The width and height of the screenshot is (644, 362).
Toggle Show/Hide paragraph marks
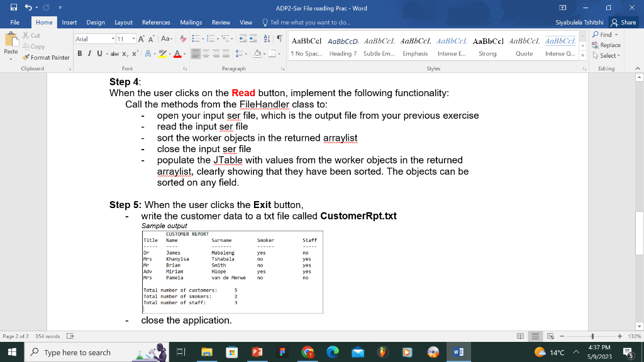pos(279,40)
